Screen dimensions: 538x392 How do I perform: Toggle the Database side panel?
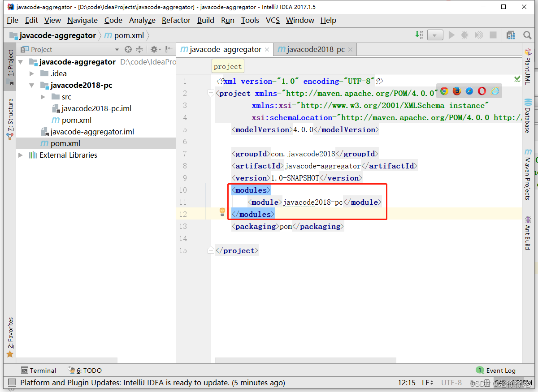click(528, 116)
